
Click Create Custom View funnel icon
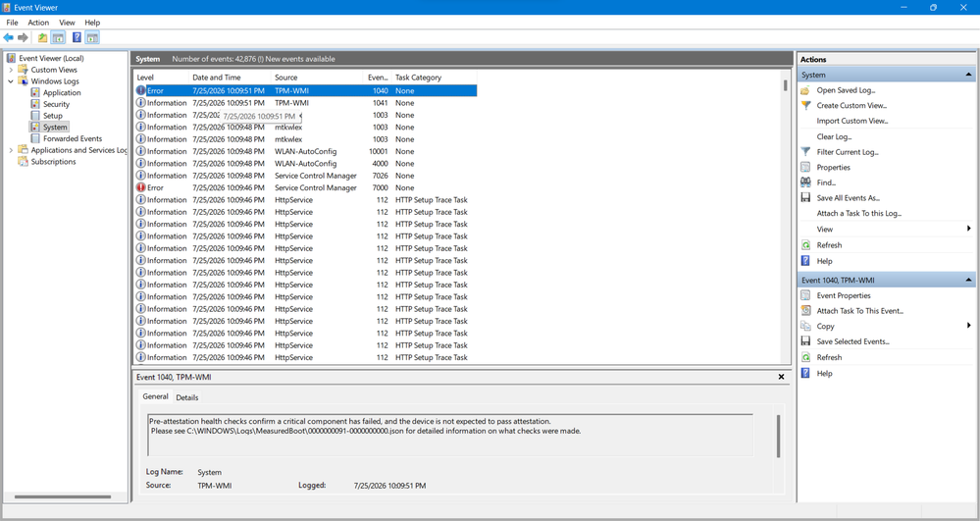tap(805, 106)
